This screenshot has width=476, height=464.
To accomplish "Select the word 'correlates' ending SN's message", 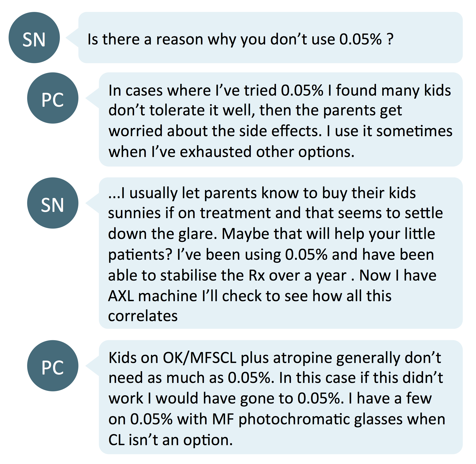I will pyautogui.click(x=143, y=316).
